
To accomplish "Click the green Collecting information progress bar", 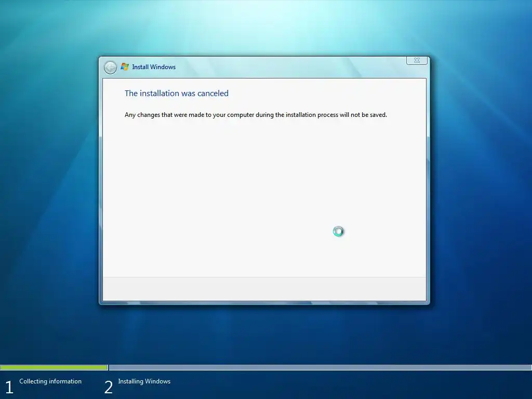I will coord(54,367).
